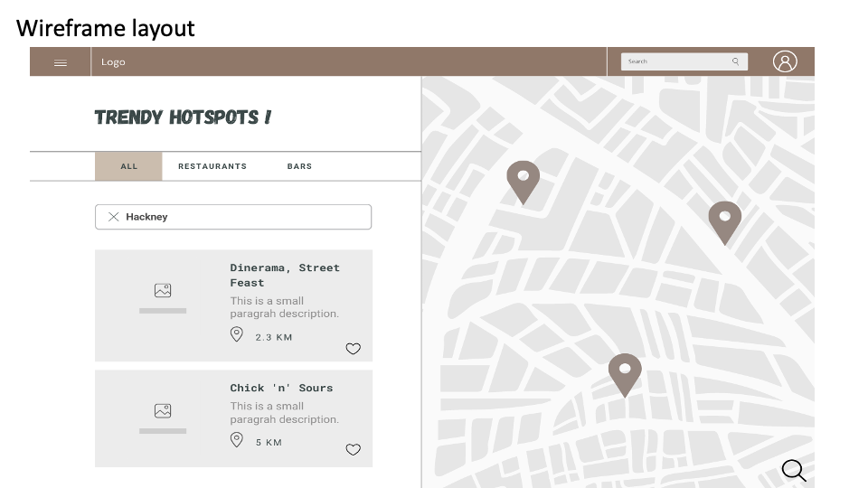Select the upper-left map pin marker

pyautogui.click(x=524, y=182)
